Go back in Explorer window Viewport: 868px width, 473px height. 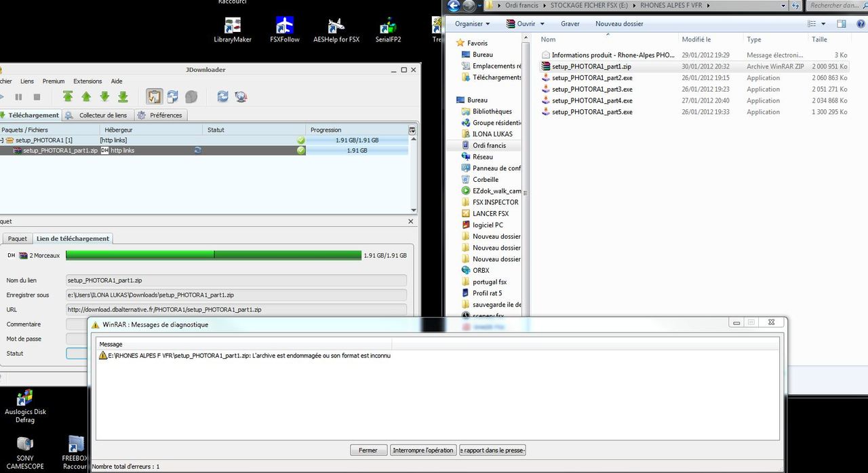(x=454, y=6)
